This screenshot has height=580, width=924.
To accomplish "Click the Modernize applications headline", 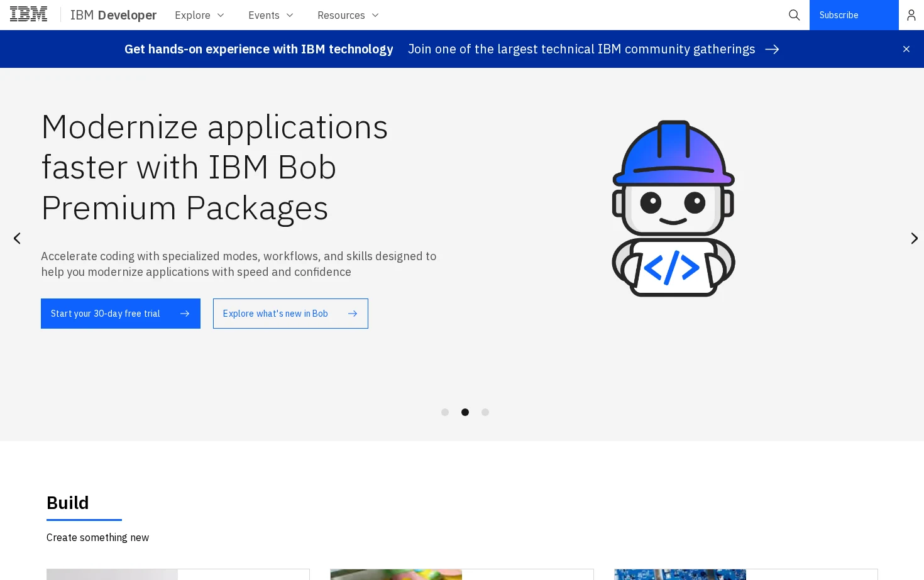I will (x=214, y=167).
